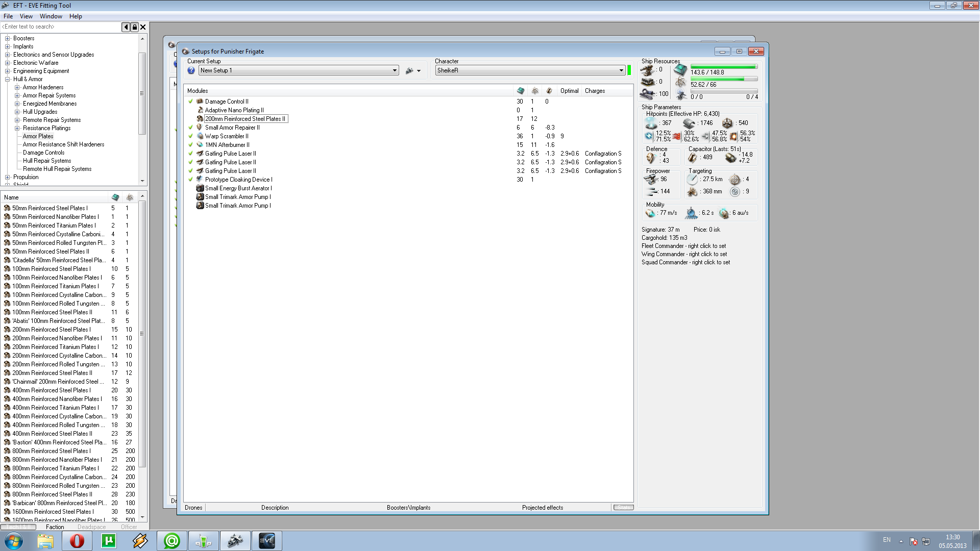Toggle Small Armor Repairer II active state
The width and height of the screenshot is (980, 551).
(x=190, y=128)
